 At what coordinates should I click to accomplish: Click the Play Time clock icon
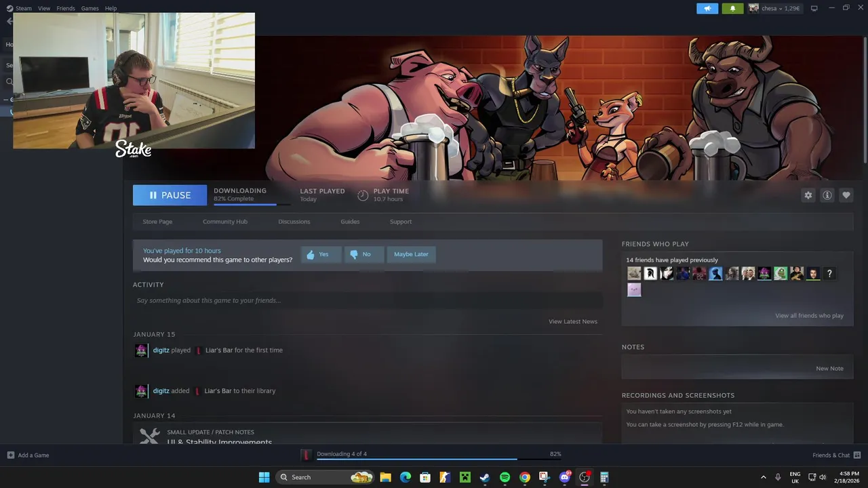tap(363, 195)
